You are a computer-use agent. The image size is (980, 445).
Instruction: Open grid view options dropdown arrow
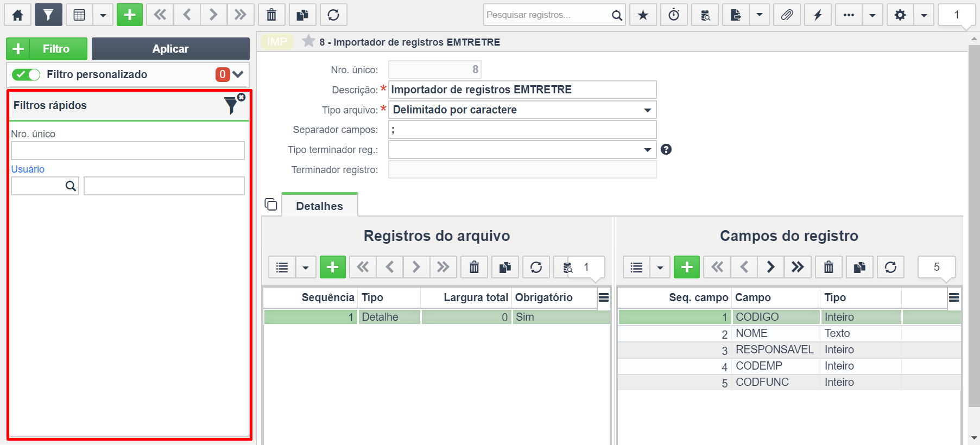click(x=103, y=15)
